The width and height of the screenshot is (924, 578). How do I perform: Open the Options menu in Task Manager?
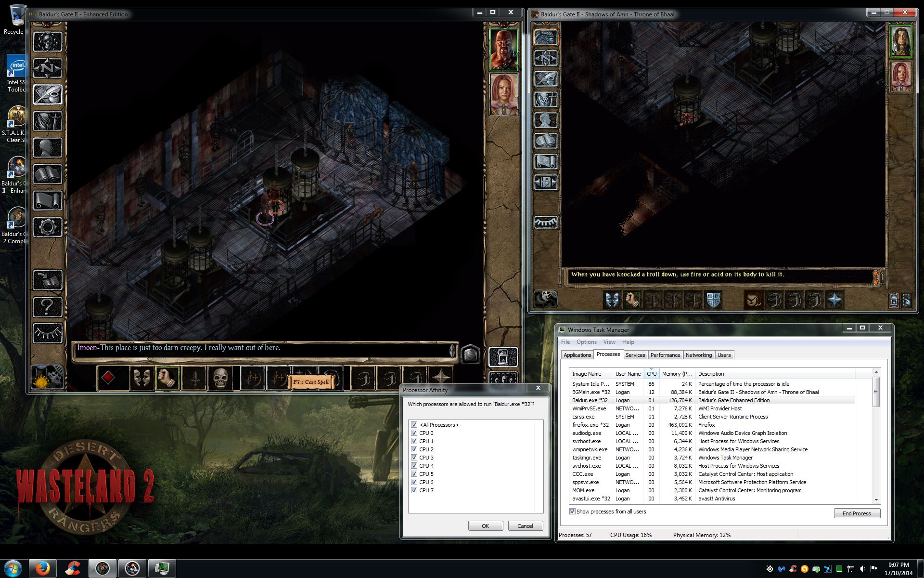[586, 342]
